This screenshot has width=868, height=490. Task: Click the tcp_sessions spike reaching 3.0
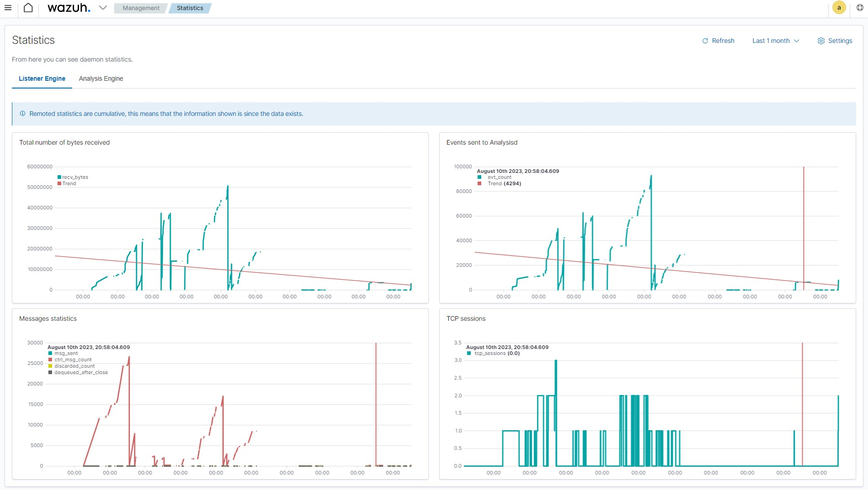pyautogui.click(x=556, y=361)
